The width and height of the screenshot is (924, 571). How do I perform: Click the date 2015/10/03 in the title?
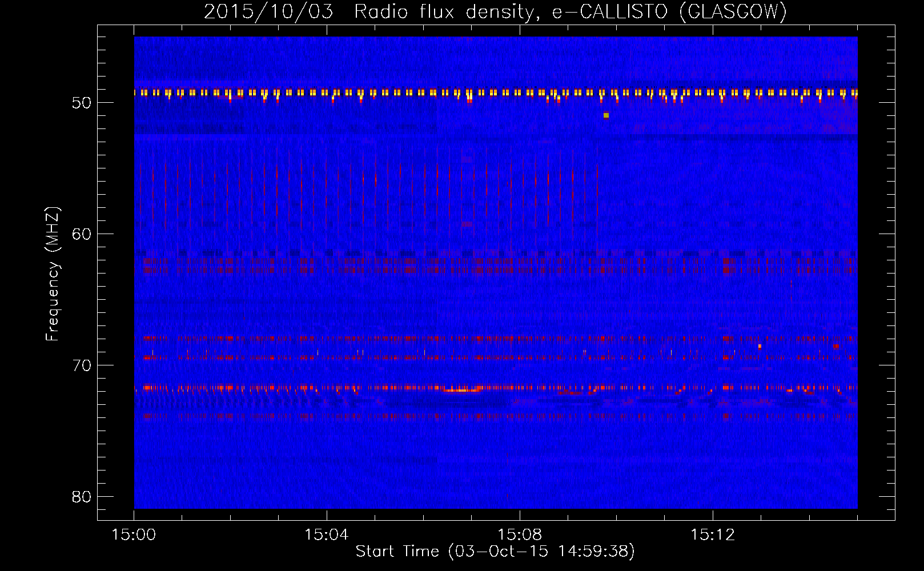pos(268,11)
